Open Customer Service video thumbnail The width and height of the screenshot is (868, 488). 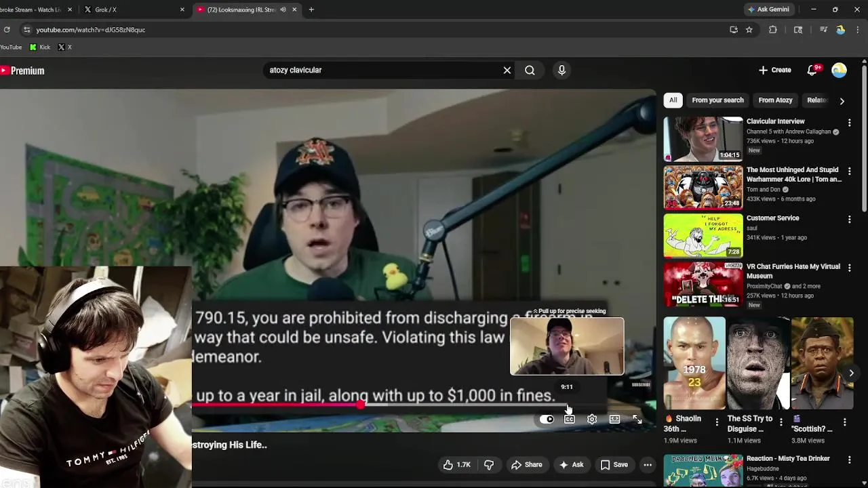(703, 236)
